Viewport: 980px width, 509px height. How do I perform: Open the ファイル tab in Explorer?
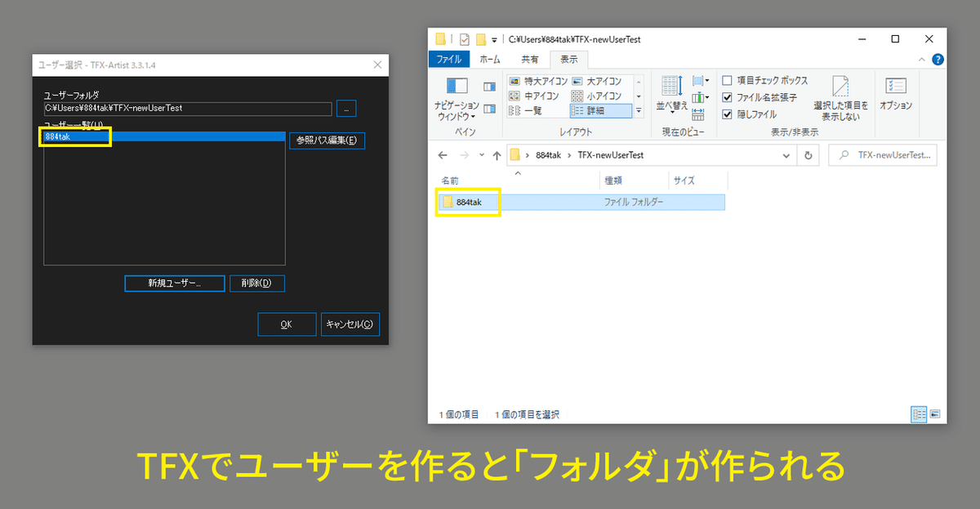tap(448, 60)
